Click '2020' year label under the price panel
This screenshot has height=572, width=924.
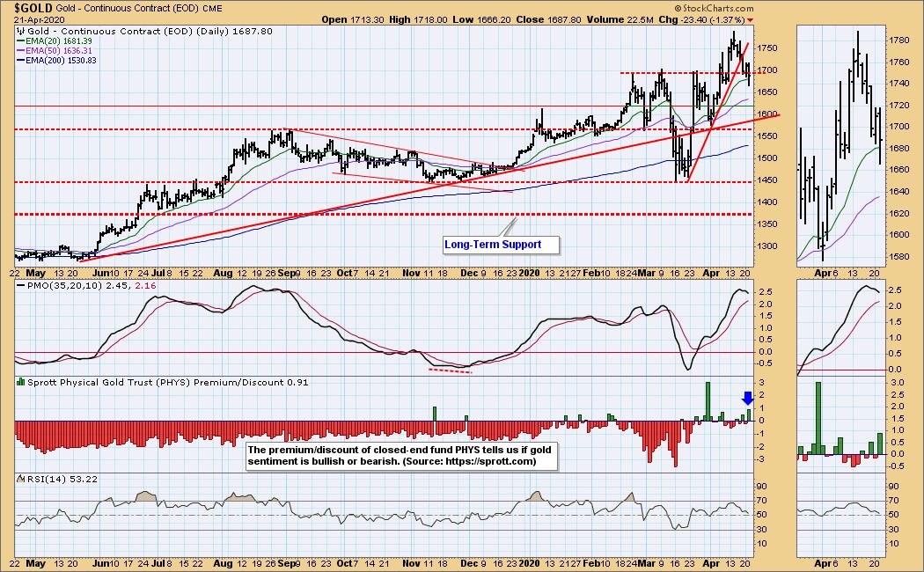coord(529,274)
